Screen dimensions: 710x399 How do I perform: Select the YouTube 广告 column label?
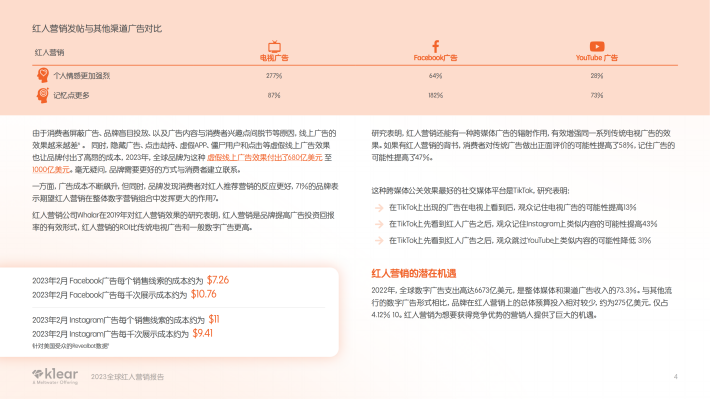pyautogui.click(x=597, y=58)
